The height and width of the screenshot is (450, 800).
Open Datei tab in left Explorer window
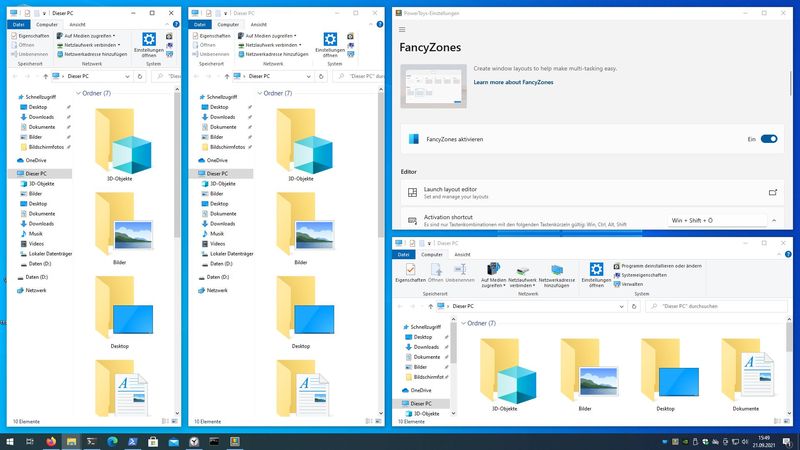point(18,24)
